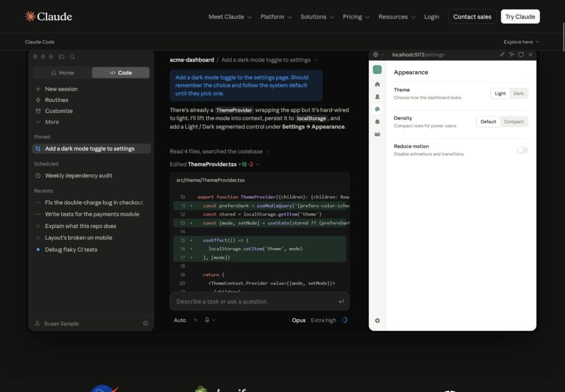The width and height of the screenshot is (565, 392).
Task: Open the Resources dropdown
Action: coord(397,17)
